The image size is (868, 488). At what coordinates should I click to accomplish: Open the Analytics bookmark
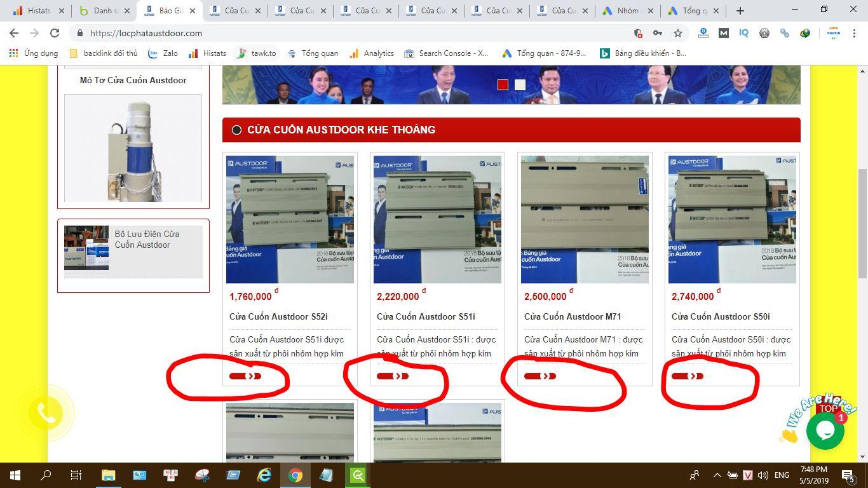[x=371, y=53]
